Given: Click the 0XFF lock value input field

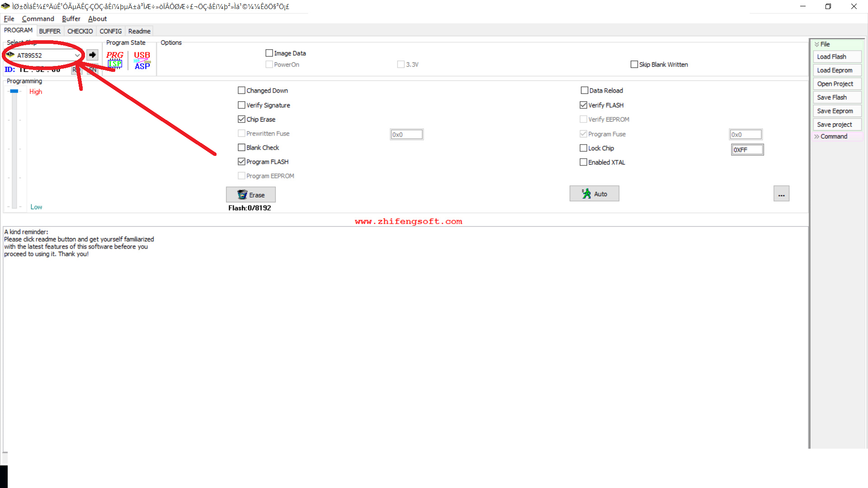Looking at the screenshot, I should coord(747,150).
